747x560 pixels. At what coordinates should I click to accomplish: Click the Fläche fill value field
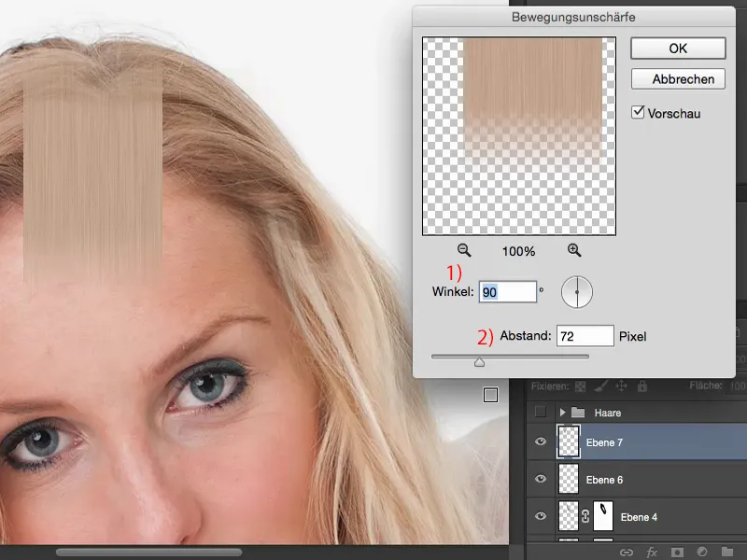point(738,386)
